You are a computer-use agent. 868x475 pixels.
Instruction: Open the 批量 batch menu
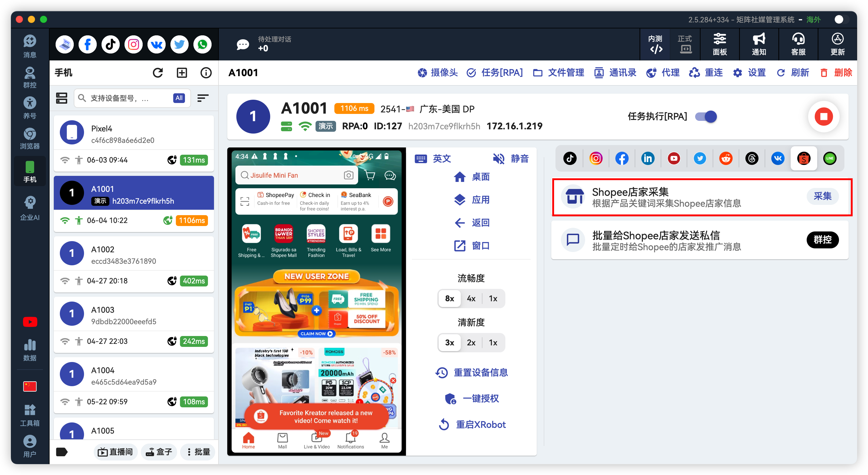point(198,452)
